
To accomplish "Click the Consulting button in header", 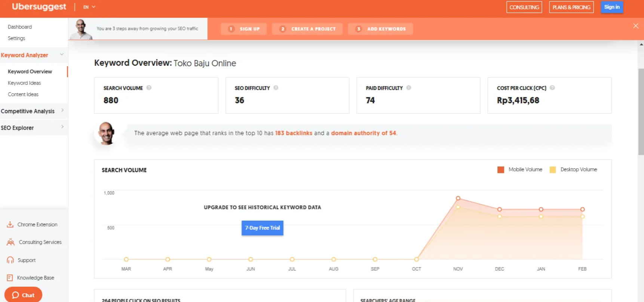I will tap(524, 7).
